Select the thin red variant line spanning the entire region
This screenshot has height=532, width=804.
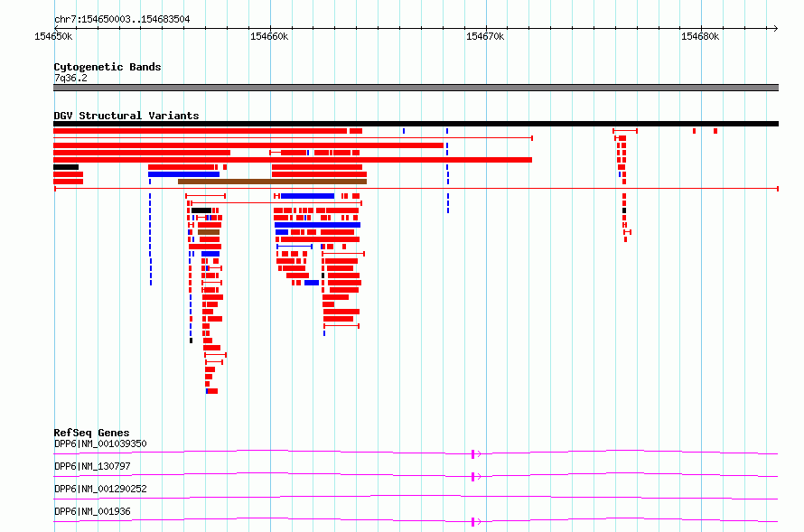point(416,189)
